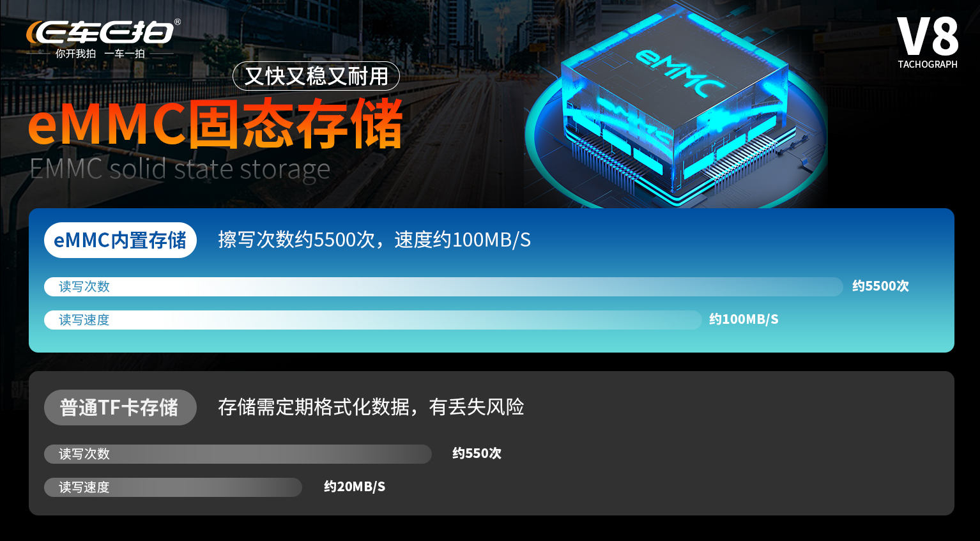Click the 约100MB/S value label

click(744, 319)
